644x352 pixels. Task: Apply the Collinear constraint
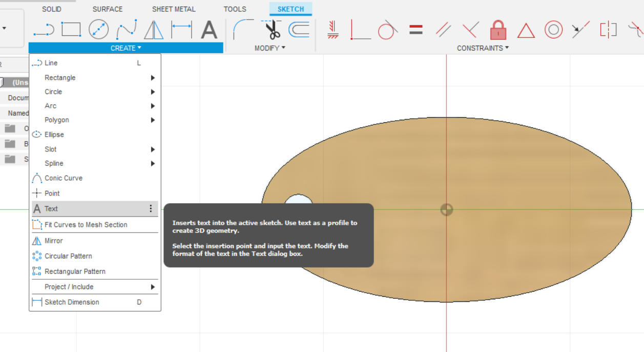pos(581,30)
